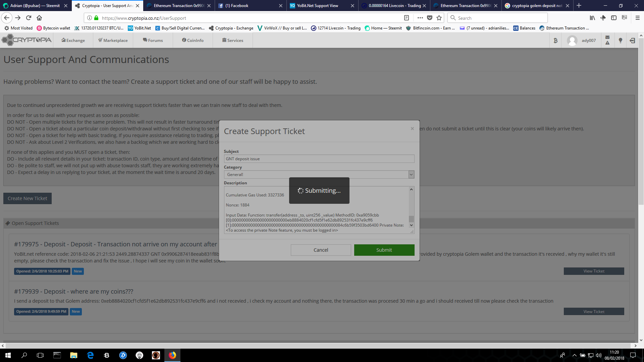Image resolution: width=644 pixels, height=362 pixels.
Task: Open the page actions ellipsis dropdown in the address bar
Action: pyautogui.click(x=420, y=18)
